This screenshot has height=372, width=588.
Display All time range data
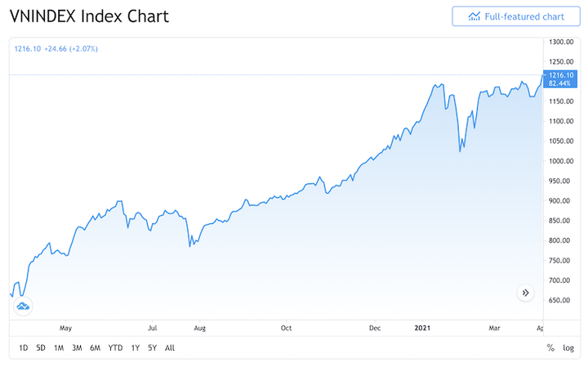[x=169, y=348]
